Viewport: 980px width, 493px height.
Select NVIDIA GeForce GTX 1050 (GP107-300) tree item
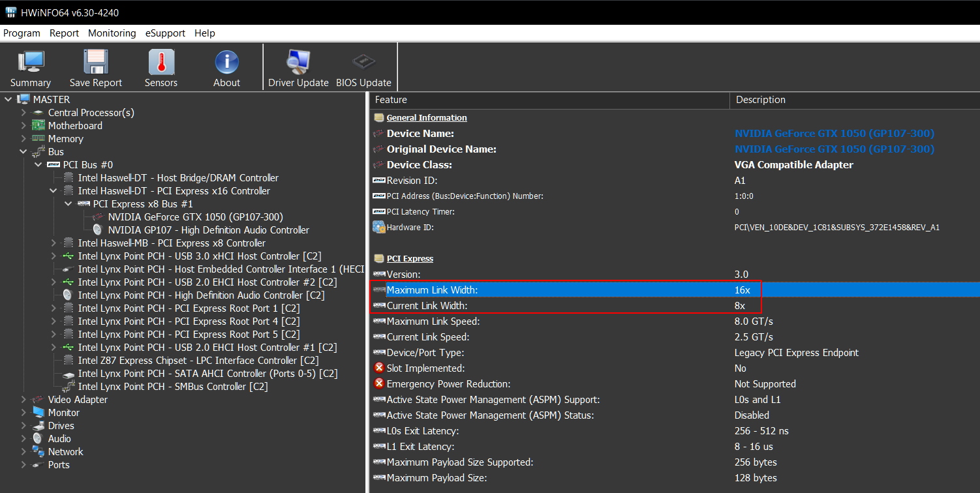click(196, 217)
